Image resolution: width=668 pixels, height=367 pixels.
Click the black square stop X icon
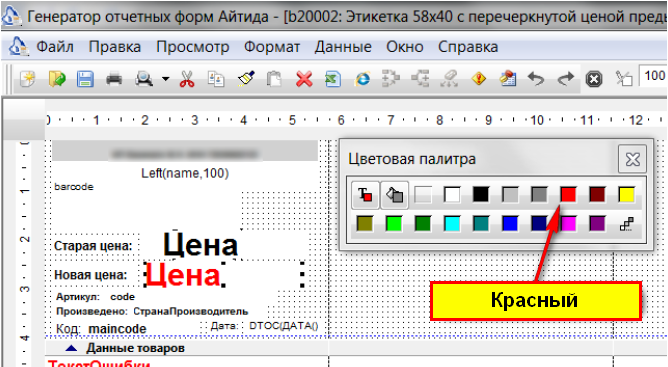point(594,79)
